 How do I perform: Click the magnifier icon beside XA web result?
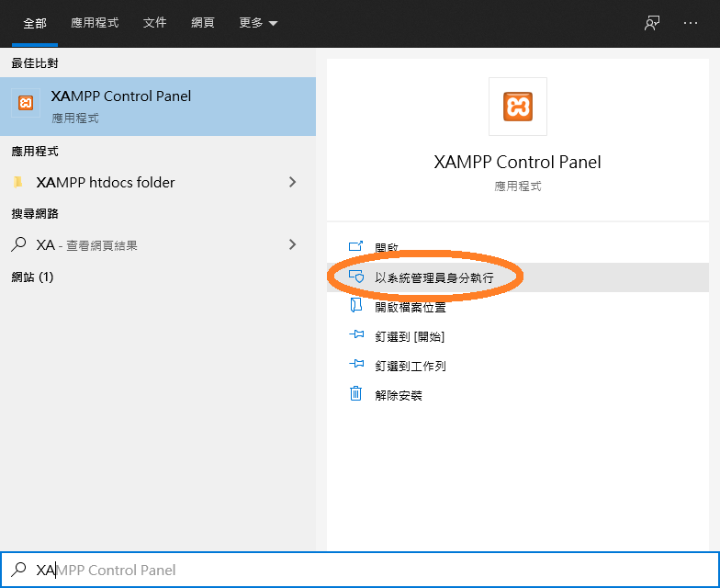(x=18, y=244)
